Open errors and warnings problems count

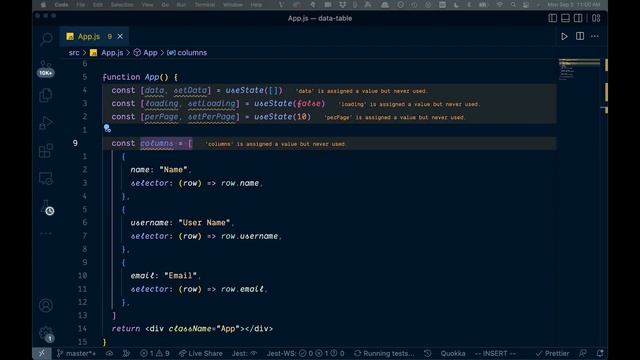(x=155, y=353)
